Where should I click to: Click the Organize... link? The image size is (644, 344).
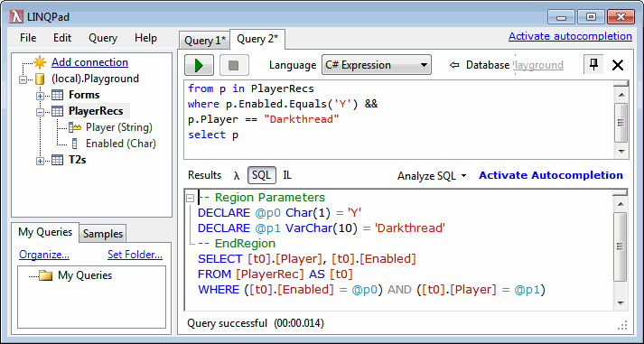[x=44, y=255]
